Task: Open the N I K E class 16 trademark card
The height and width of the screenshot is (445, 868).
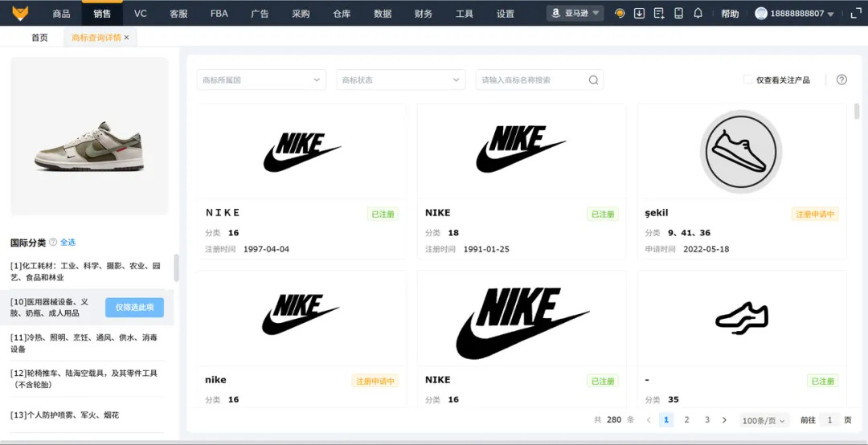Action: pos(301,181)
